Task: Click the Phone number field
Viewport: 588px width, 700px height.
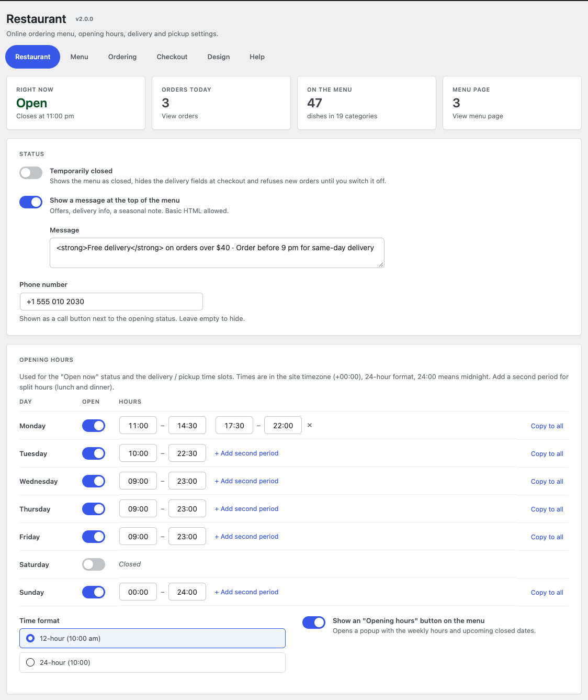Action: pos(111,302)
